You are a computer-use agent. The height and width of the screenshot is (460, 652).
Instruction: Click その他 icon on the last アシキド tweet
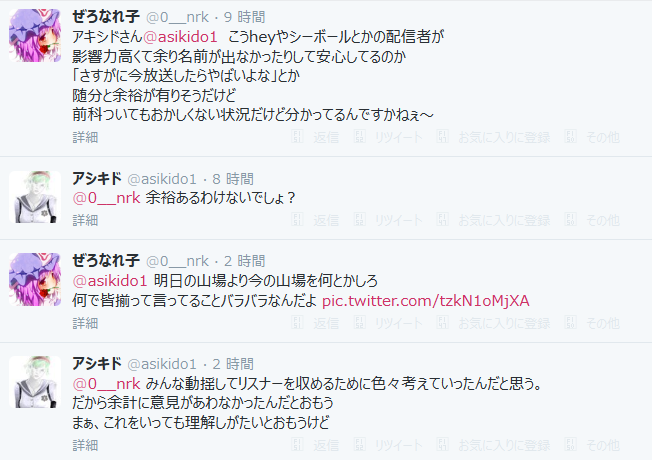click(x=570, y=445)
